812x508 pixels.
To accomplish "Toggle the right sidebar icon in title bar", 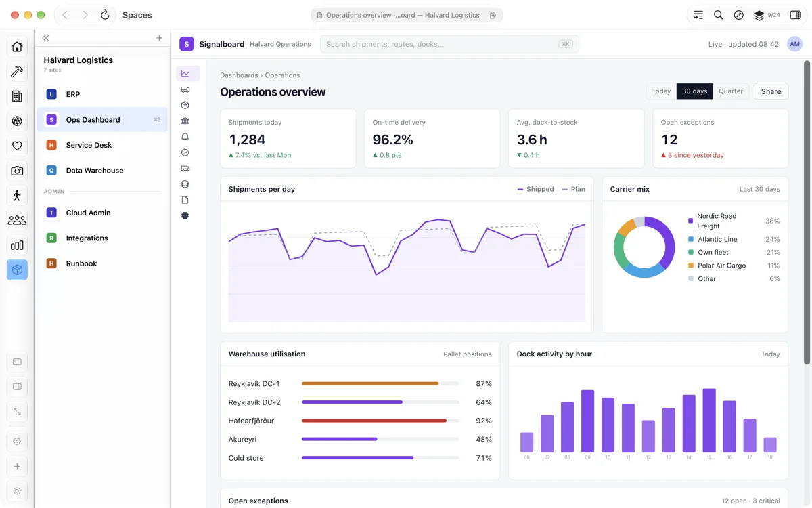I will pyautogui.click(x=795, y=15).
